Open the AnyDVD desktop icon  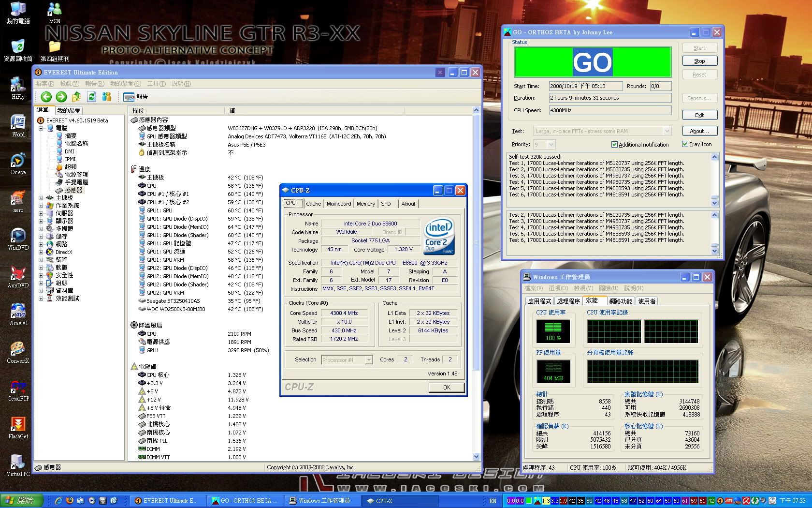pos(18,277)
